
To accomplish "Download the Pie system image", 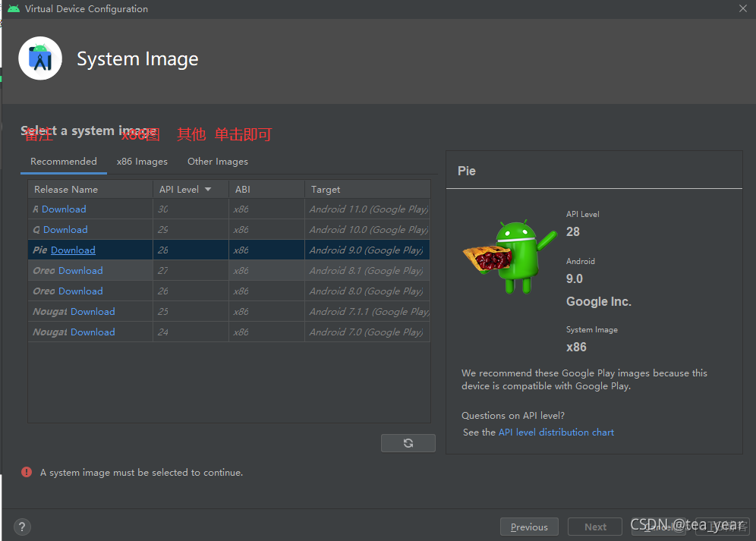I will click(x=72, y=250).
